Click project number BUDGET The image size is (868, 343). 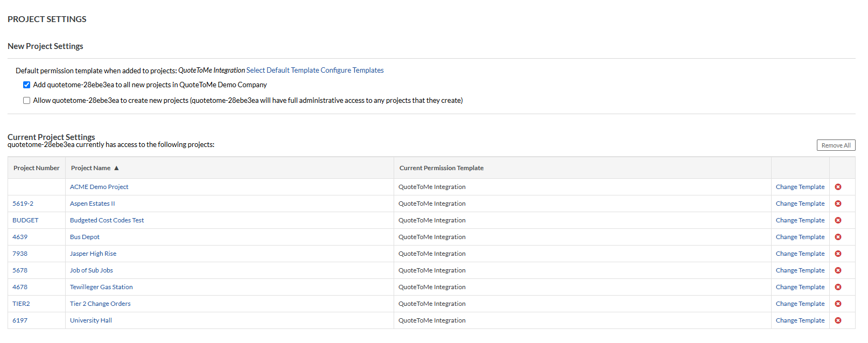click(x=25, y=220)
